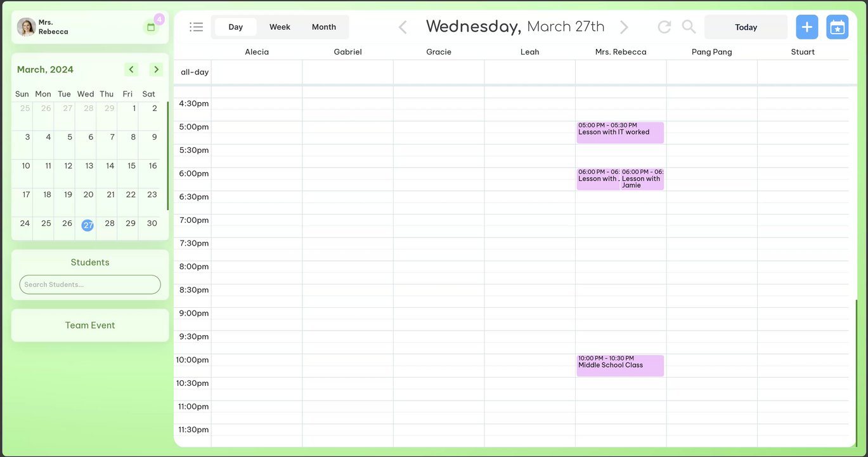Click the blue plus add event button
Screen dimensions: 868x457
tap(806, 27)
